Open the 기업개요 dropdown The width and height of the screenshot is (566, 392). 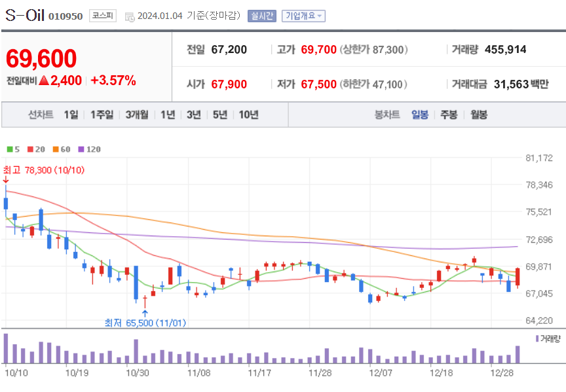303,16
